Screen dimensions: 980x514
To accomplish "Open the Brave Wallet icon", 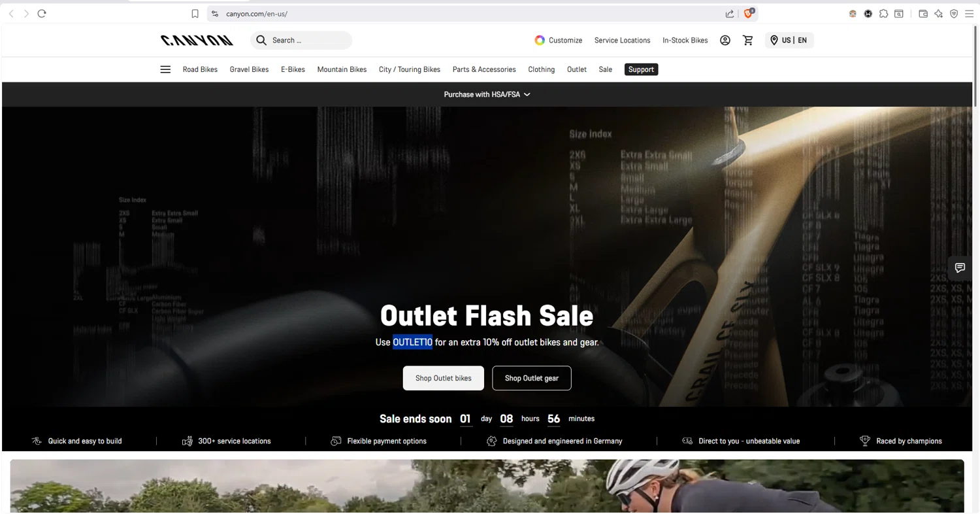I will 923,13.
